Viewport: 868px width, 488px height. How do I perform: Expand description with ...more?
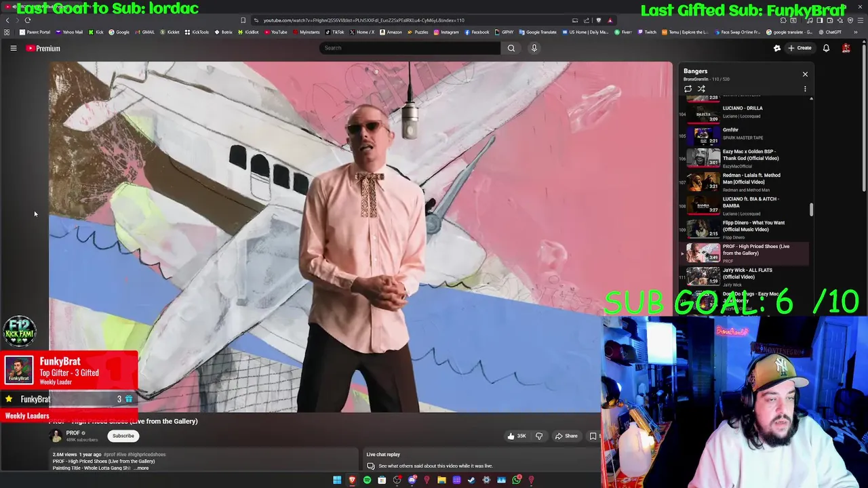point(140,468)
